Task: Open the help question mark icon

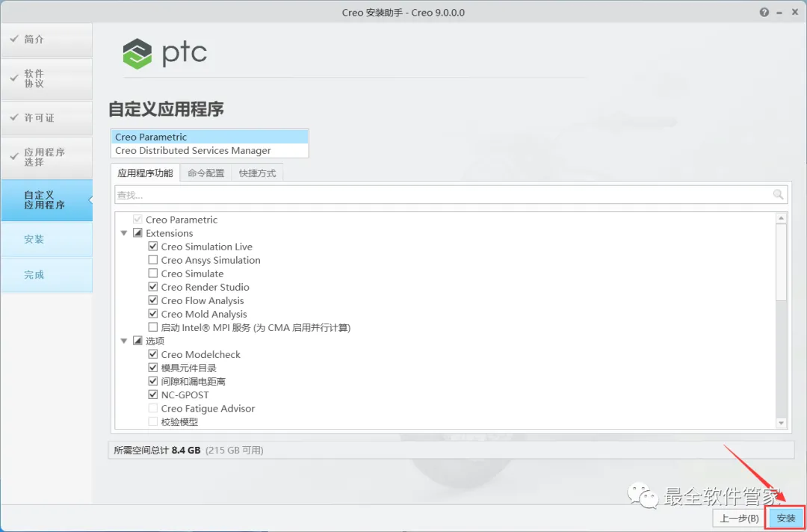Action: pyautogui.click(x=764, y=13)
